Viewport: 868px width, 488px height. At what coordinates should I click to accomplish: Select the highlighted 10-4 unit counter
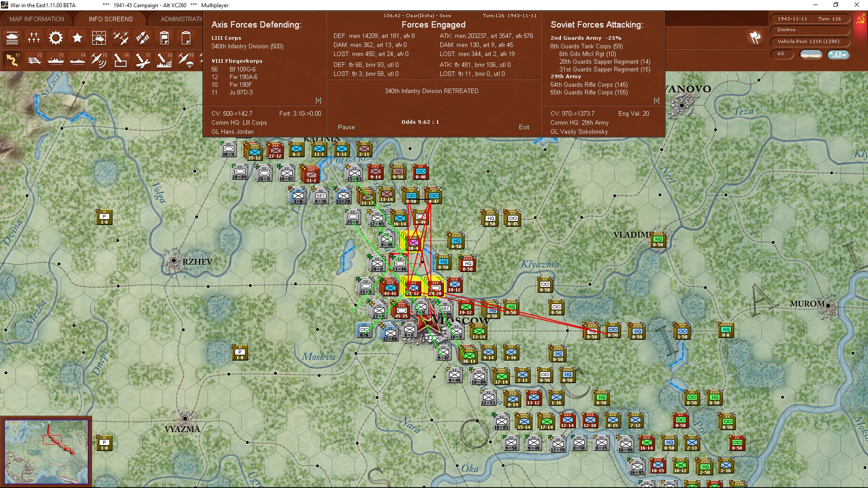pos(413,243)
